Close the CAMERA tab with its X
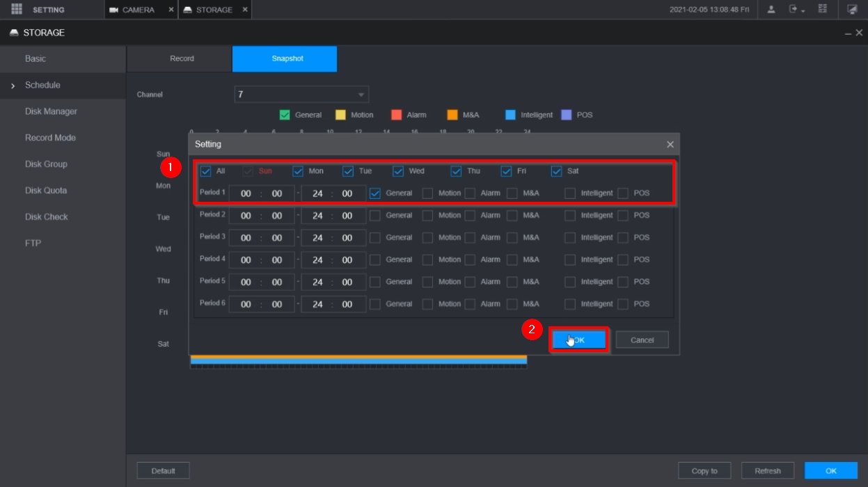 point(171,10)
